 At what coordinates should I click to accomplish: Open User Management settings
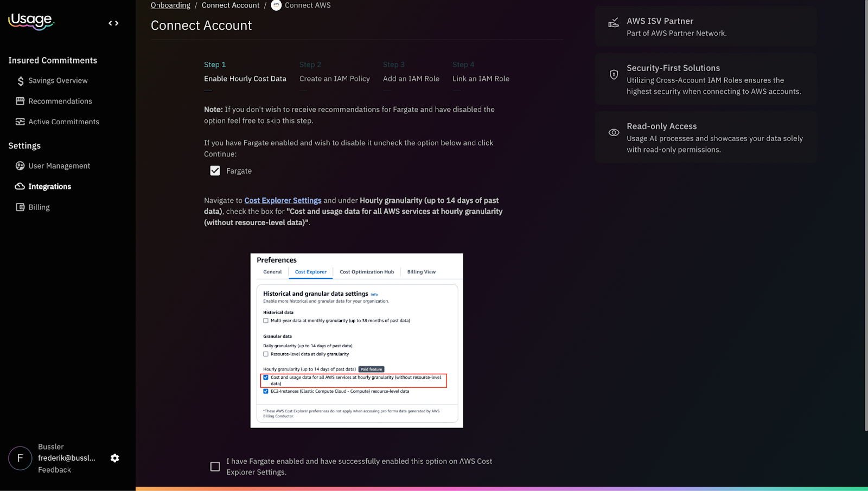[59, 166]
